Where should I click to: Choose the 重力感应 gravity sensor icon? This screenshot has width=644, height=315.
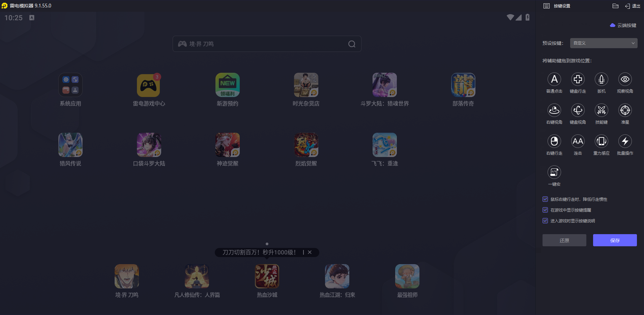click(602, 141)
